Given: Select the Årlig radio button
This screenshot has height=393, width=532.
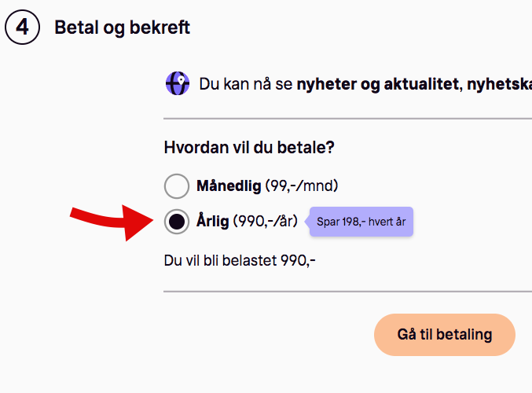Looking at the screenshot, I should pos(177,222).
